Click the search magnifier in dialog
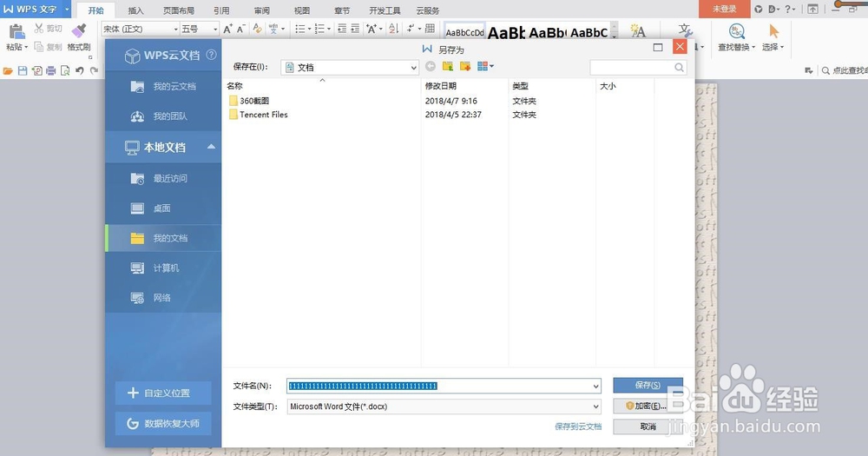 (x=680, y=67)
